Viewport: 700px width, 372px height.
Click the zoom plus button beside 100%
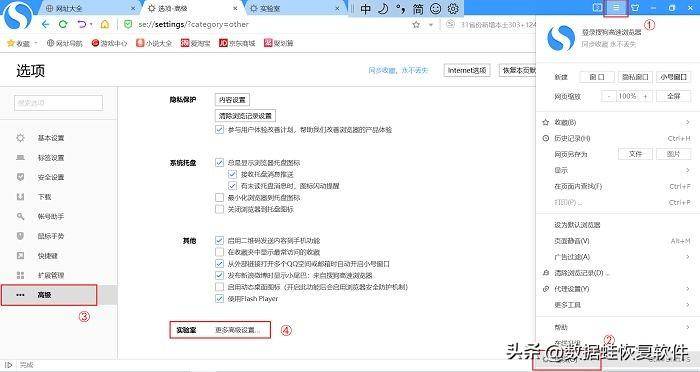tap(645, 96)
